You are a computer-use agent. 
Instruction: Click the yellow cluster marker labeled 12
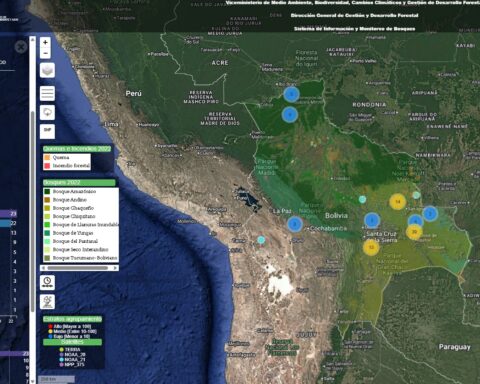[x=371, y=247]
